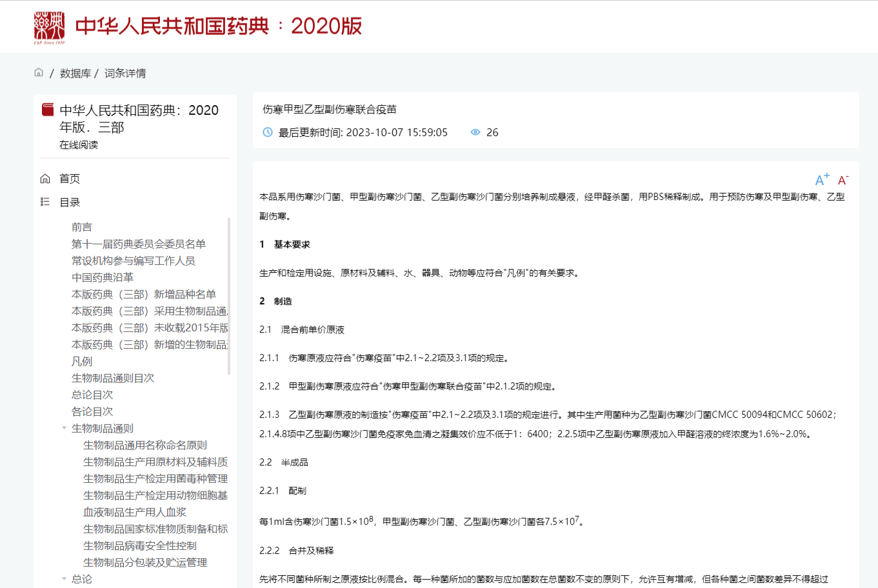Viewport: 878px width, 588px height.
Task: Select the 生物制品通则 tree label
Action: click(103, 428)
